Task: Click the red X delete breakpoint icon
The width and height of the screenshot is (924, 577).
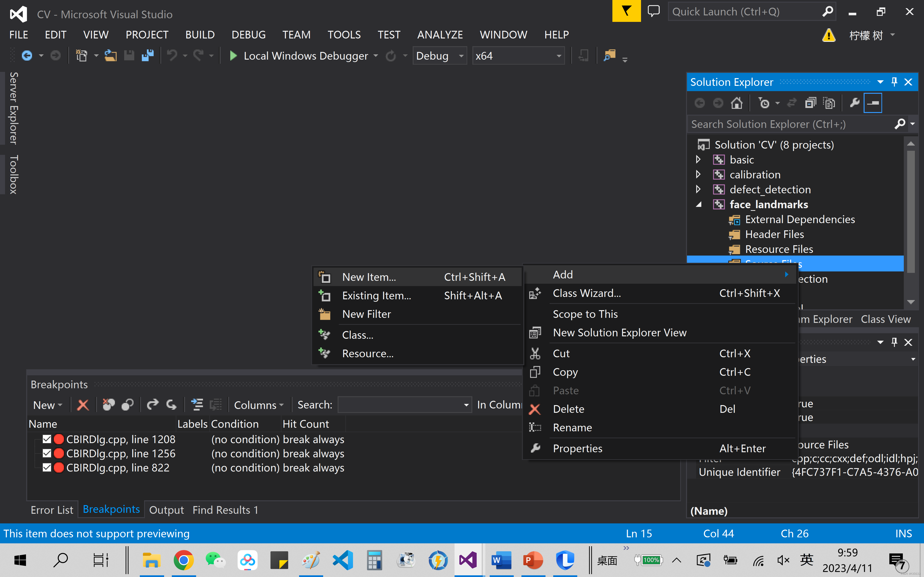Action: pyautogui.click(x=83, y=405)
